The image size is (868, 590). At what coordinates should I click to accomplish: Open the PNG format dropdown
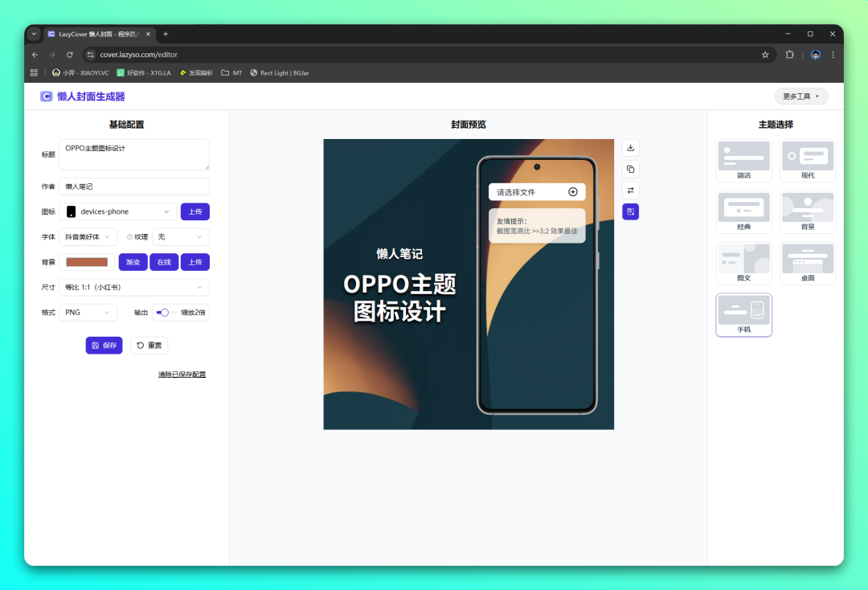click(88, 313)
